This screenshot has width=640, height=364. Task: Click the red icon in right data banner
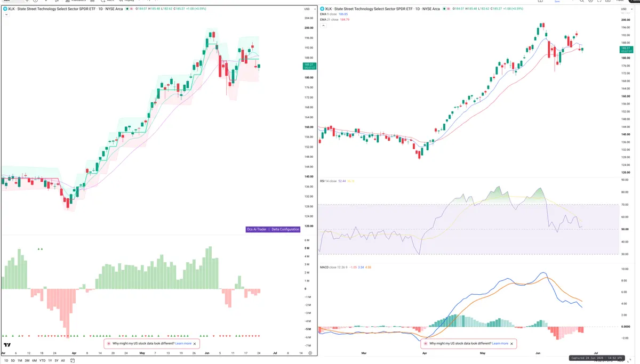[426, 344]
